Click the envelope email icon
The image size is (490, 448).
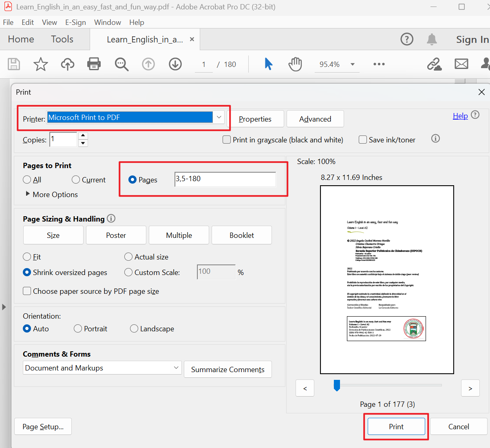click(461, 64)
